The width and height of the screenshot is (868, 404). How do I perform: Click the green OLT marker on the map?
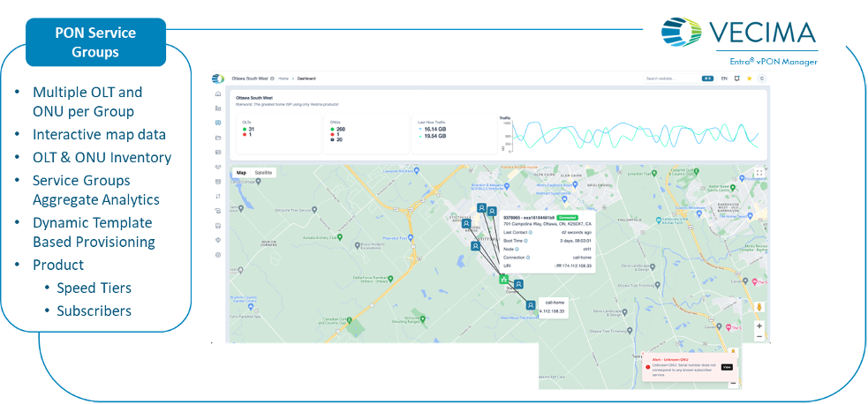503,279
